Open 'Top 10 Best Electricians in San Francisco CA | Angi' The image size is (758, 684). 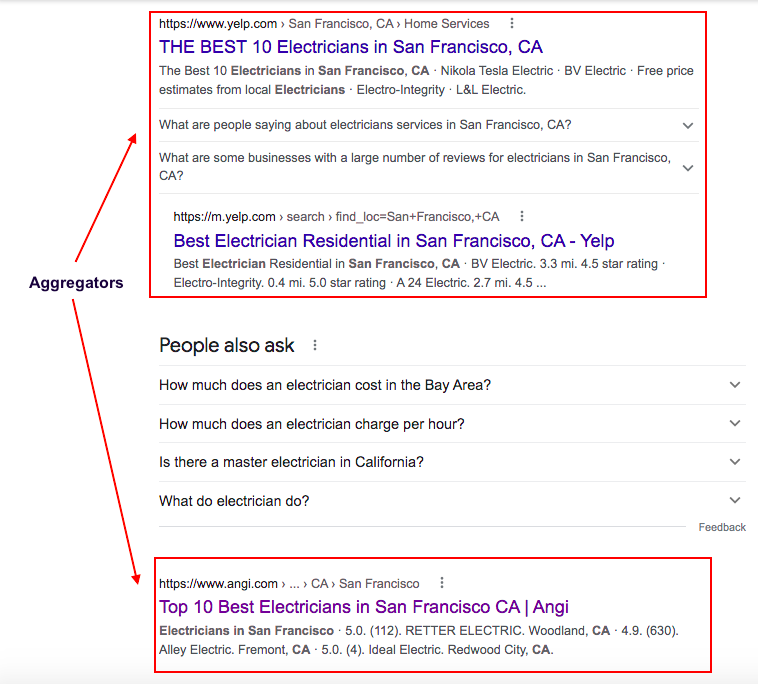(364, 607)
